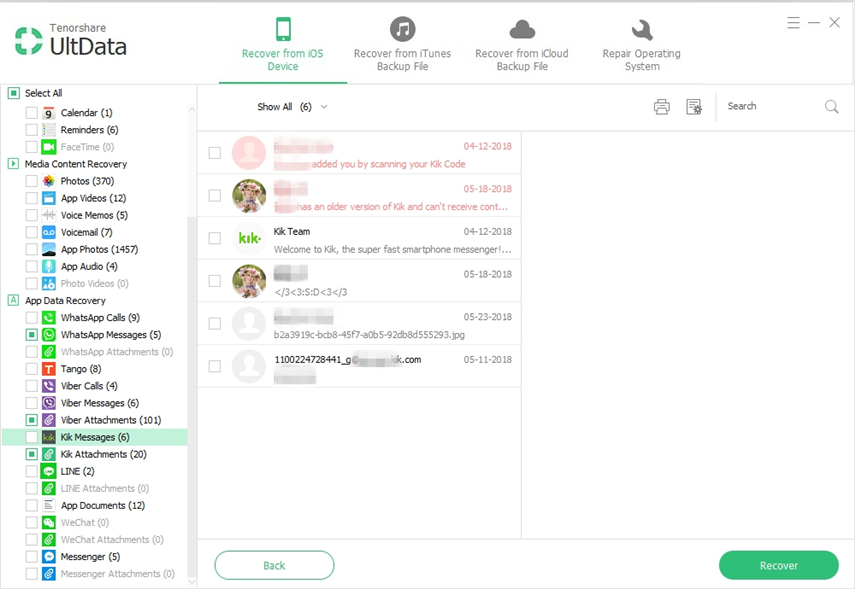
Task: Click the Voice Memos waveform icon
Action: tap(49, 215)
